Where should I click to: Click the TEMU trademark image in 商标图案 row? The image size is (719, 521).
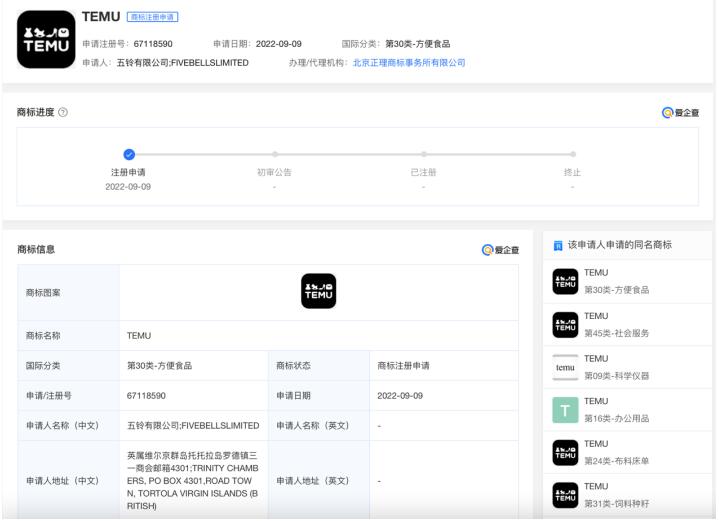318,291
